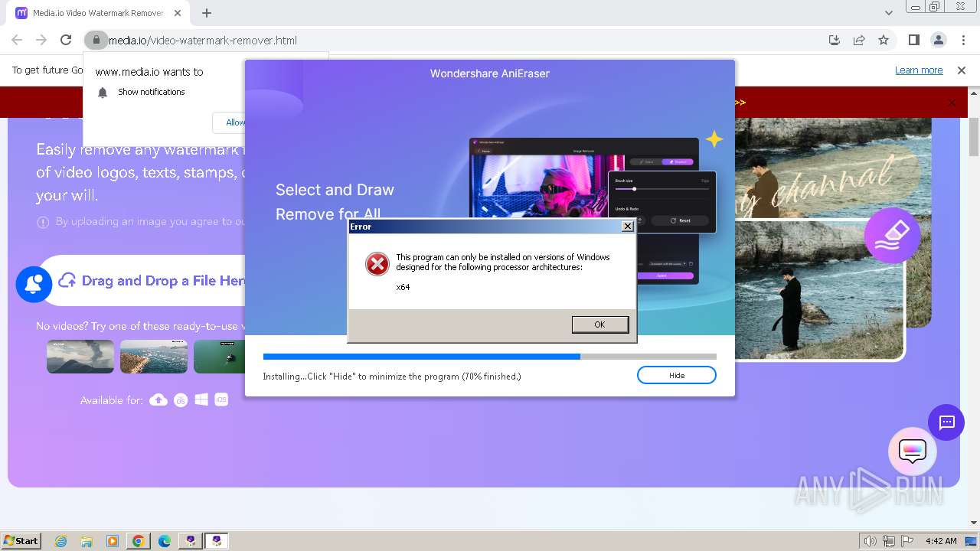
Task: Close the Media.io browser tab
Action: pyautogui.click(x=178, y=13)
